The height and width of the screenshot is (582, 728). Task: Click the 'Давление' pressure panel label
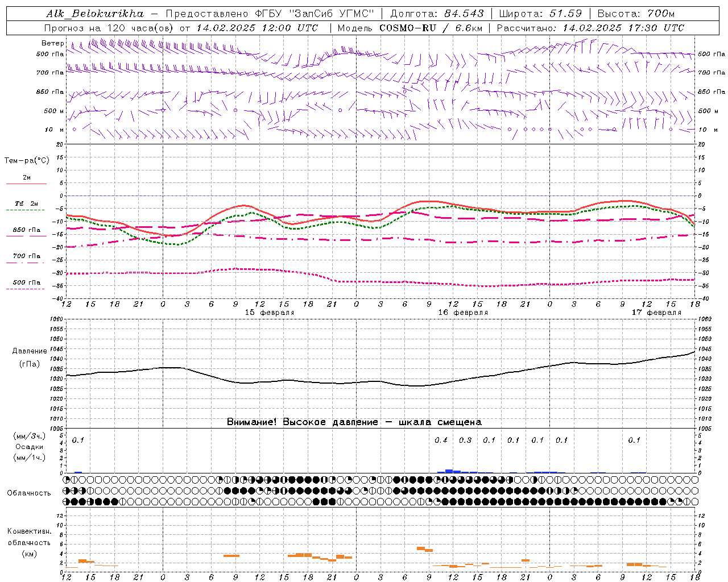point(30,351)
